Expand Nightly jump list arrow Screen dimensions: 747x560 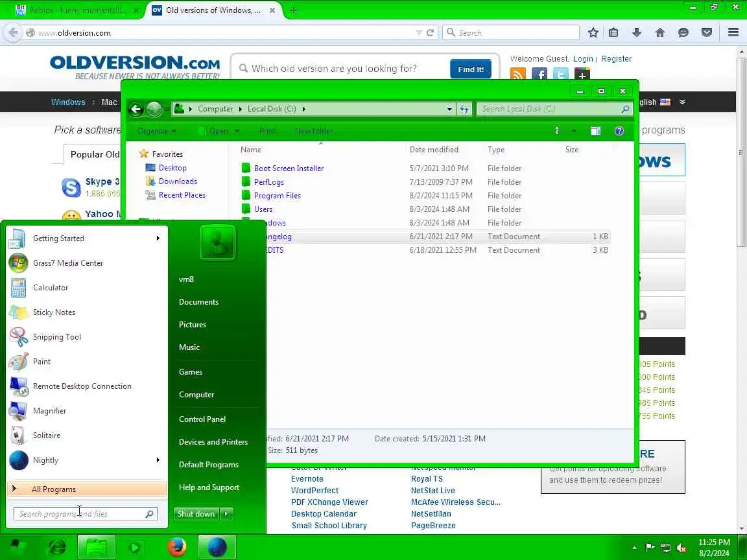click(158, 460)
